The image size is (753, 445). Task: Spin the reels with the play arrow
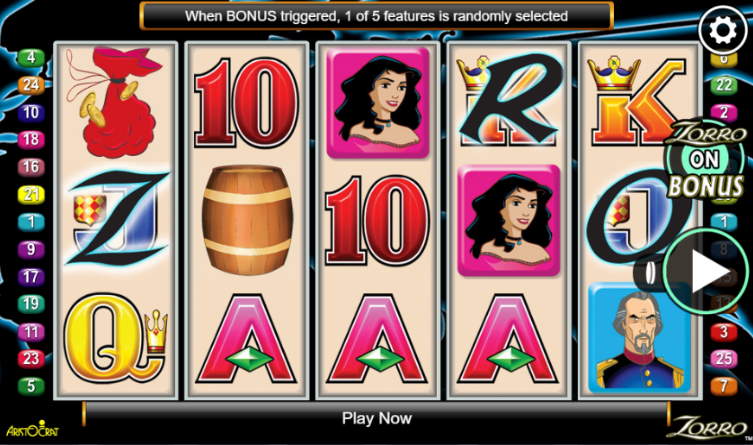[706, 272]
